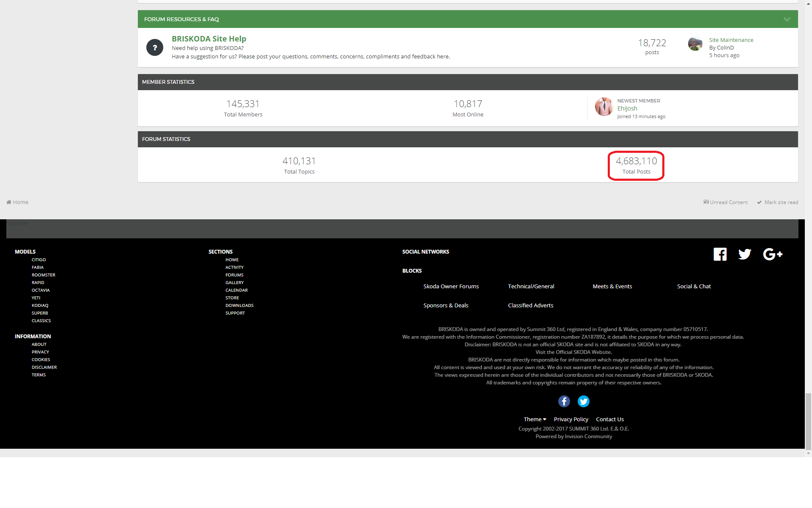Open ColinD's avatar thumbnail
Image resolution: width=812 pixels, height=508 pixels.
(x=695, y=44)
